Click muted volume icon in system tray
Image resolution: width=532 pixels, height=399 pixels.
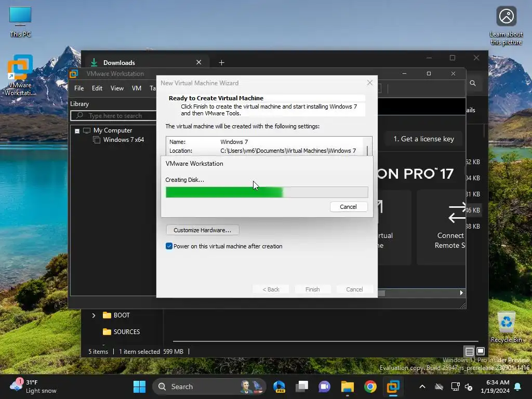(469, 387)
